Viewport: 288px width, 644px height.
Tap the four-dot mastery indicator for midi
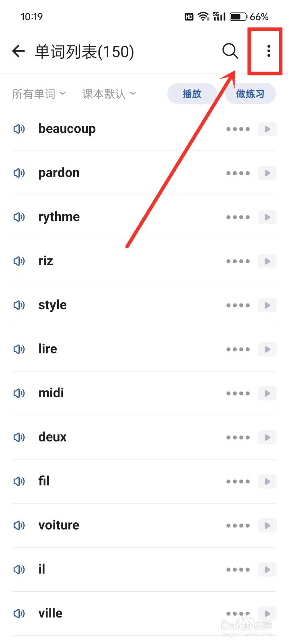(x=238, y=393)
